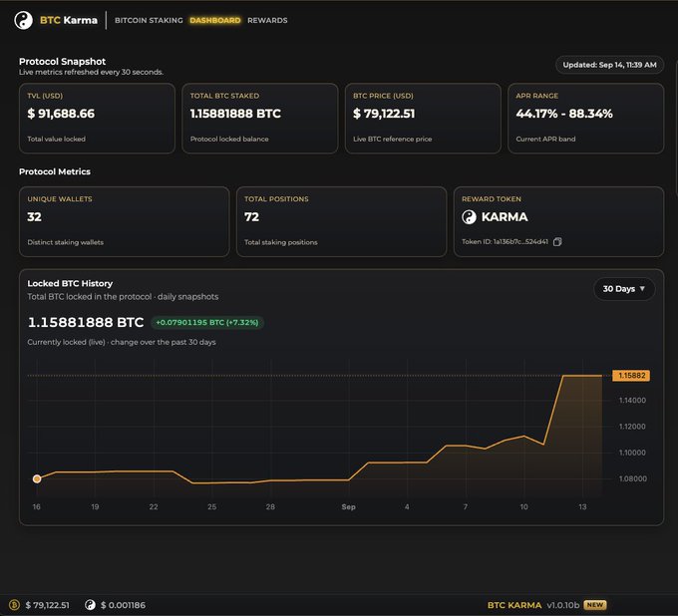Click the Locked BTC History heading
The height and width of the screenshot is (616, 678).
70,283
